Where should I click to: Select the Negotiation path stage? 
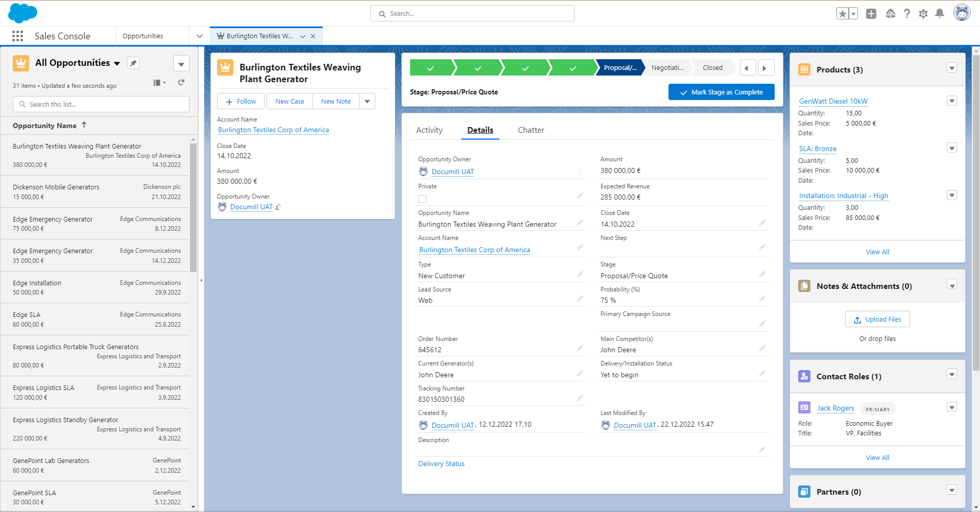[667, 67]
